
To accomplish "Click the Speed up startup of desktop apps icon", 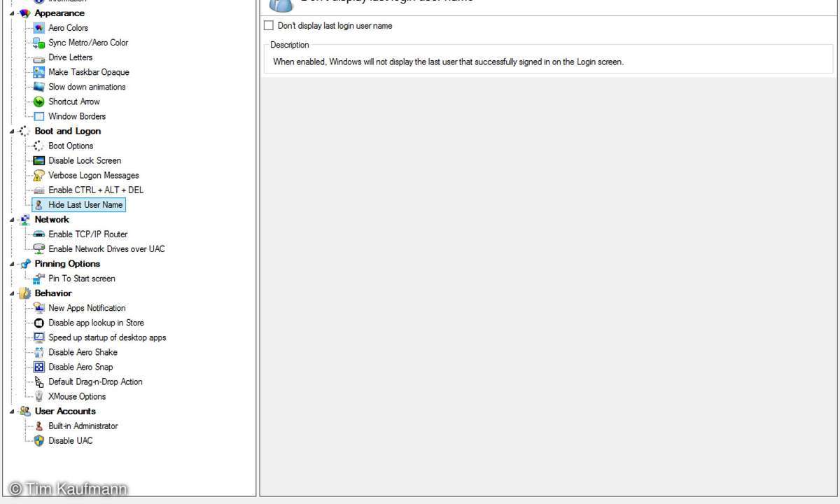I will (39, 337).
